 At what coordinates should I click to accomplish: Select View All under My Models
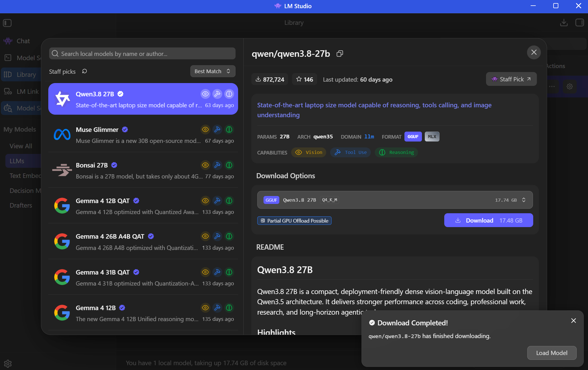click(21, 146)
